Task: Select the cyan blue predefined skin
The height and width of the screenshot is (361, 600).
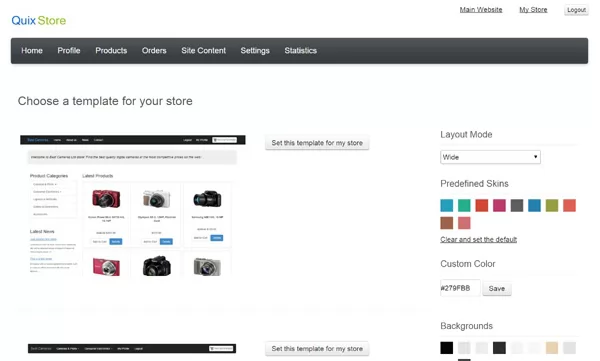Action: (447, 206)
